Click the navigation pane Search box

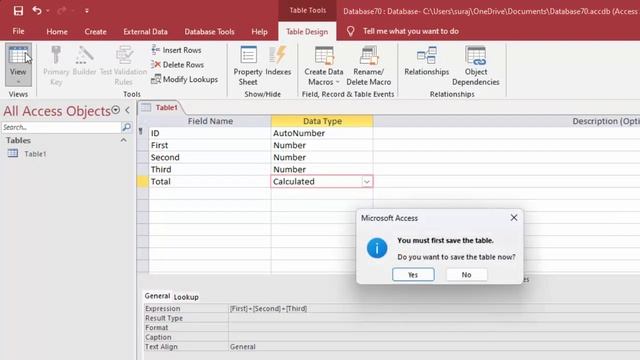[61, 127]
